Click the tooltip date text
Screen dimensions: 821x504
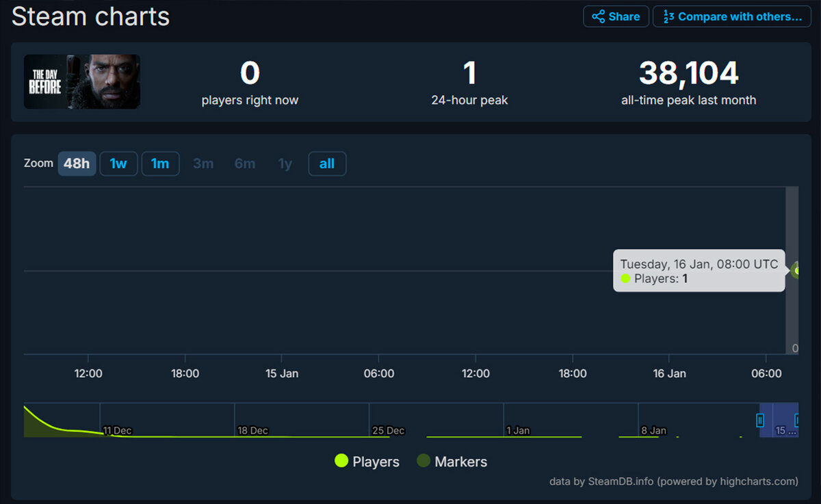699,264
